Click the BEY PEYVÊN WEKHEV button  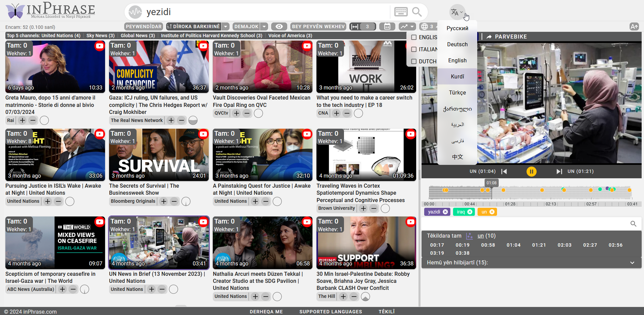click(x=318, y=26)
